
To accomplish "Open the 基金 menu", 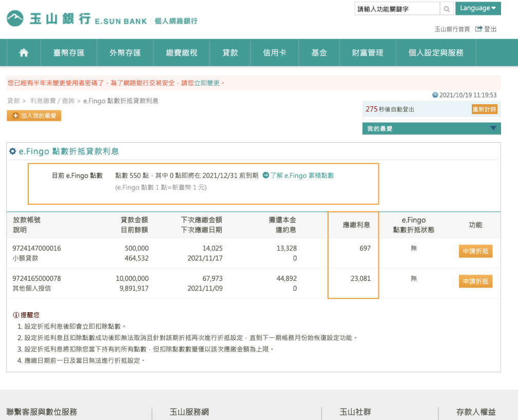I will click(x=319, y=52).
